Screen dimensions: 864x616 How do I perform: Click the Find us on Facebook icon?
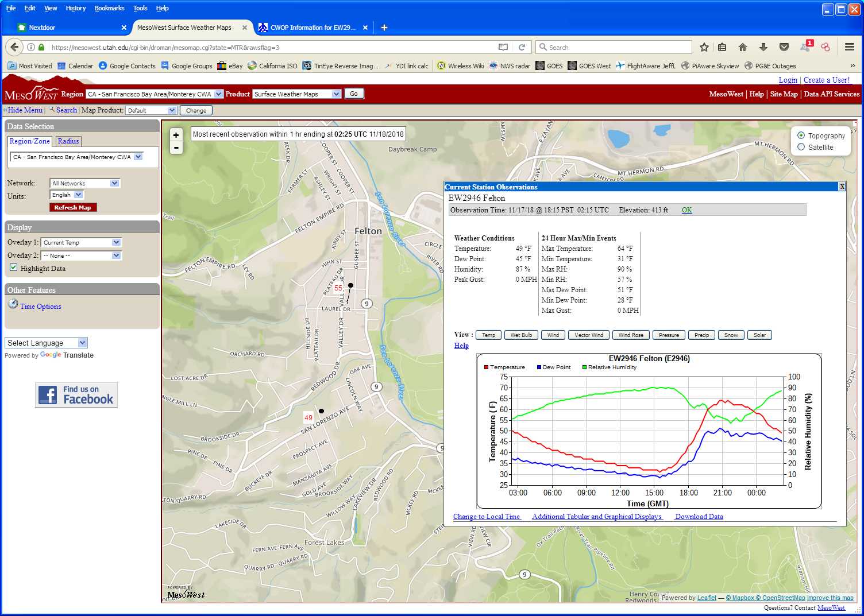(76, 395)
